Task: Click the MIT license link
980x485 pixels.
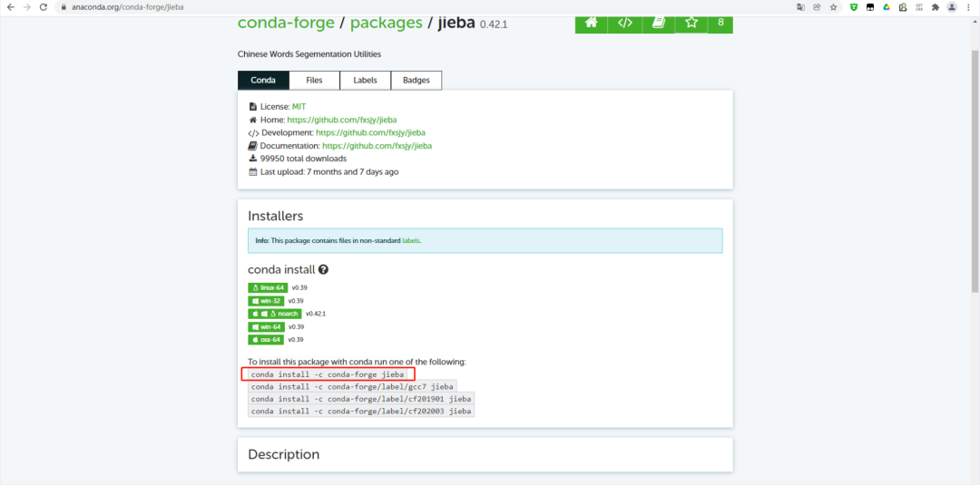Action: (x=299, y=107)
